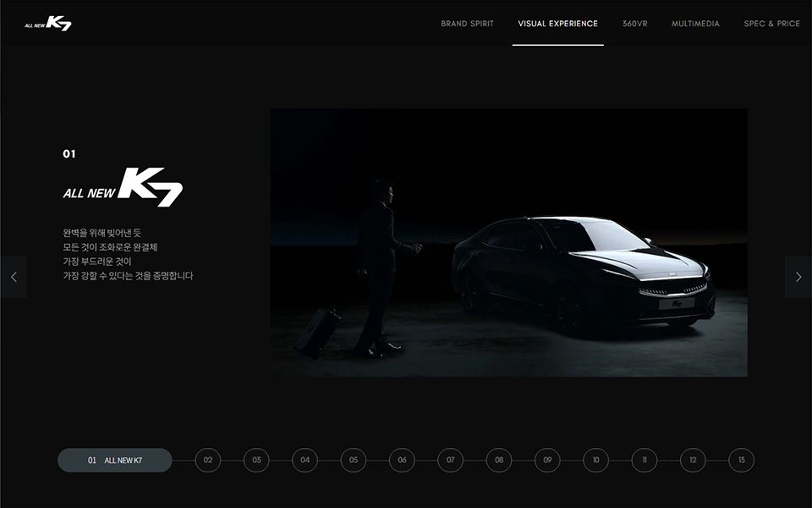Select slide 09 circle
The width and height of the screenshot is (812, 508).
[547, 461]
